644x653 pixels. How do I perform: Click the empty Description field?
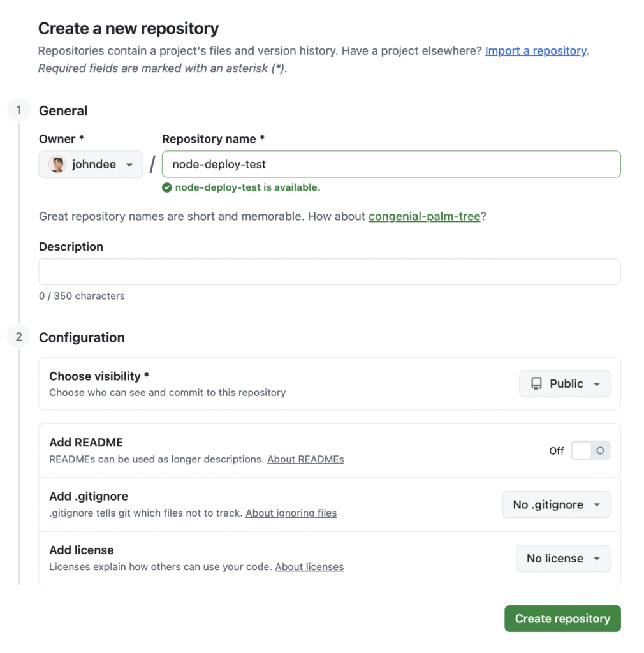point(329,271)
